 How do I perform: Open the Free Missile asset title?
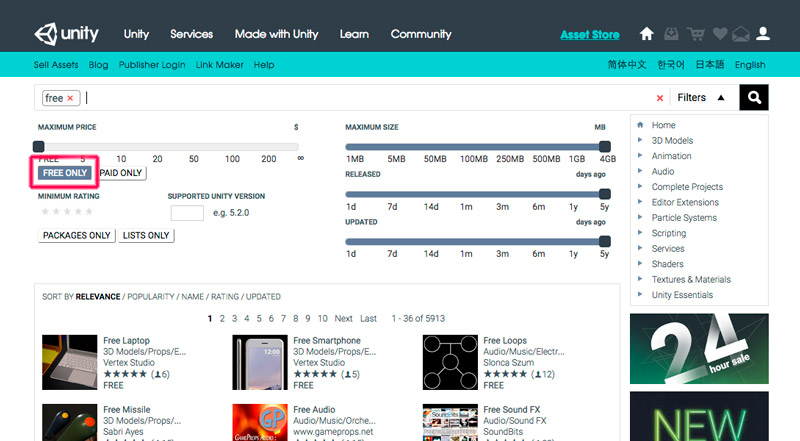127,409
